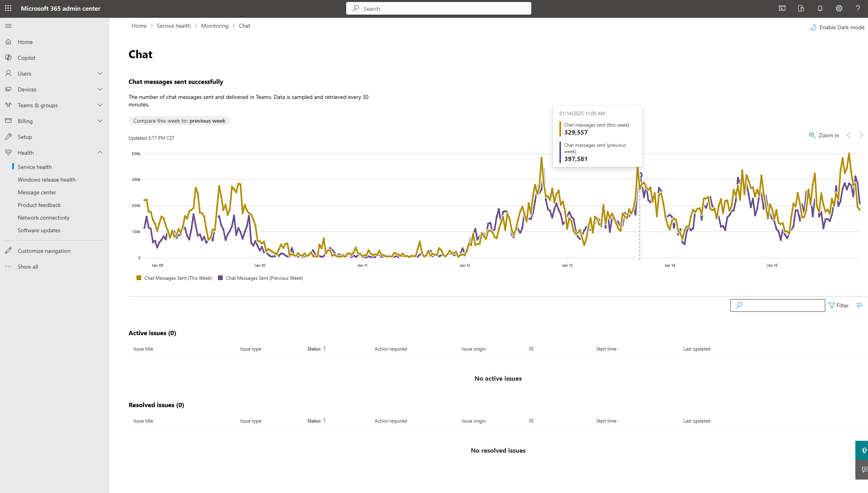The width and height of the screenshot is (868, 493).
Task: Click Last updated header in Active issues
Action: (x=697, y=349)
